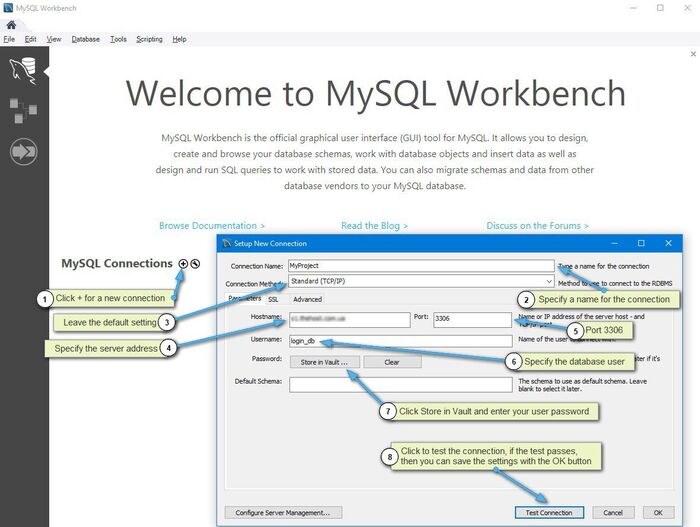Click the MySQL Connections heading

coord(117,264)
